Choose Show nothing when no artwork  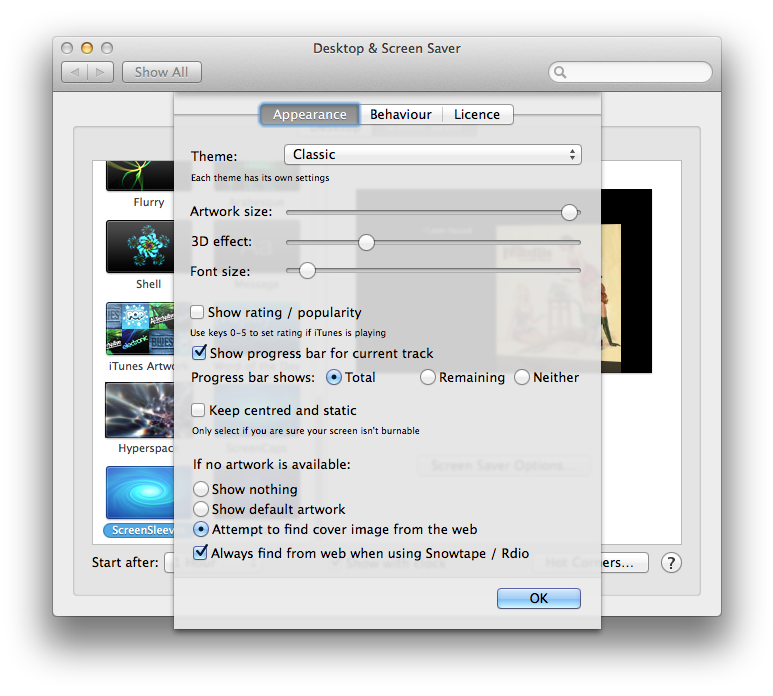click(201, 489)
